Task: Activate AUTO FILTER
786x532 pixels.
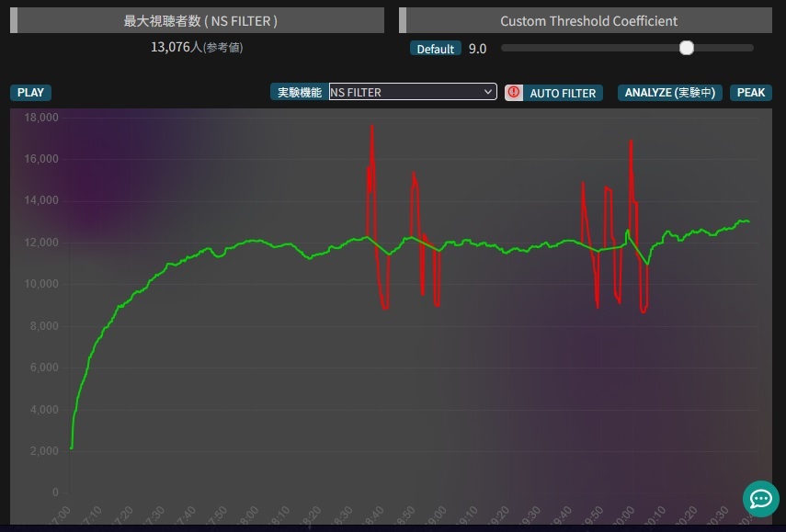Action: (x=563, y=93)
